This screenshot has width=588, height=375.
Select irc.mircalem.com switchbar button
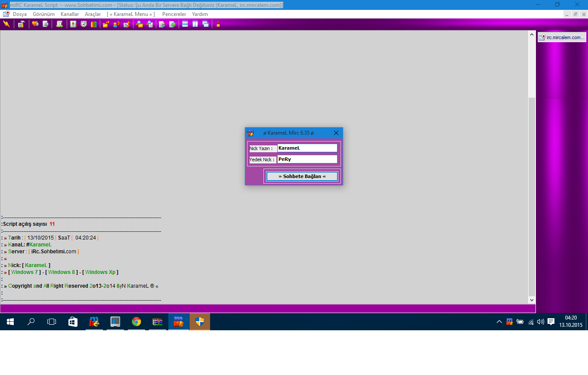click(562, 37)
